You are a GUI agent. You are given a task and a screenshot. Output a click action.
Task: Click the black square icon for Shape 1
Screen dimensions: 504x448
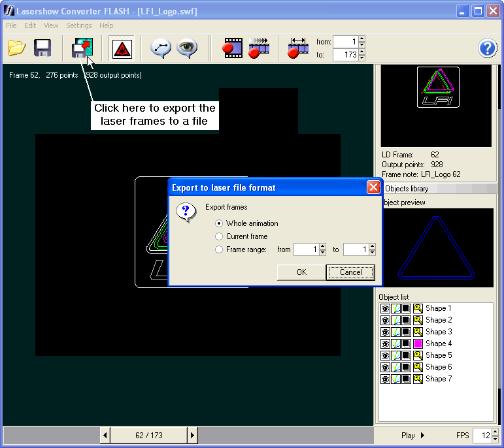point(407,308)
